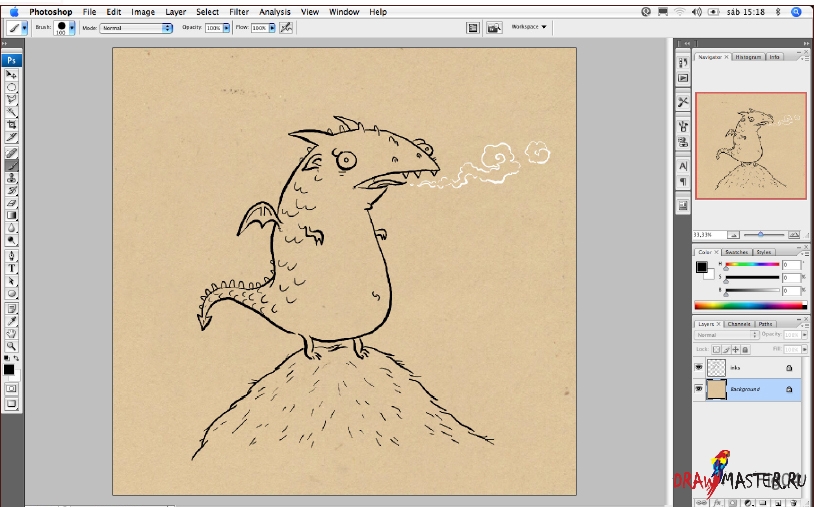Open the Opacity slider arrow in options bar
This screenshot has height=507, width=814.
pos(227,28)
